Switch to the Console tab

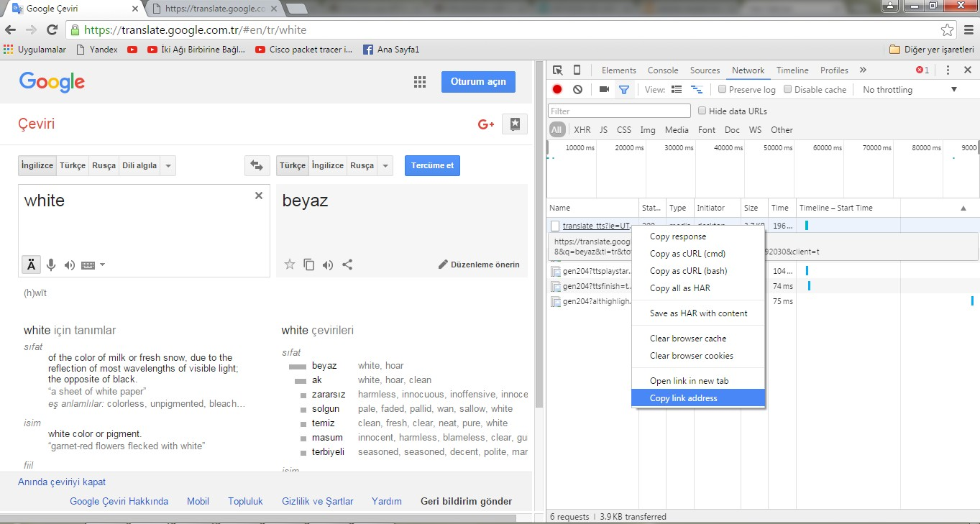tap(663, 70)
